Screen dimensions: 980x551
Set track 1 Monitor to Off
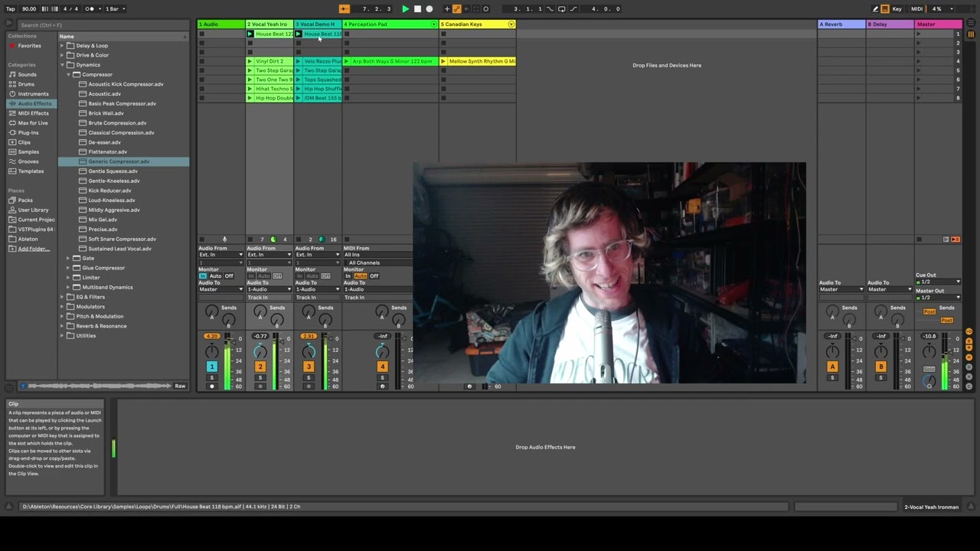coord(229,276)
